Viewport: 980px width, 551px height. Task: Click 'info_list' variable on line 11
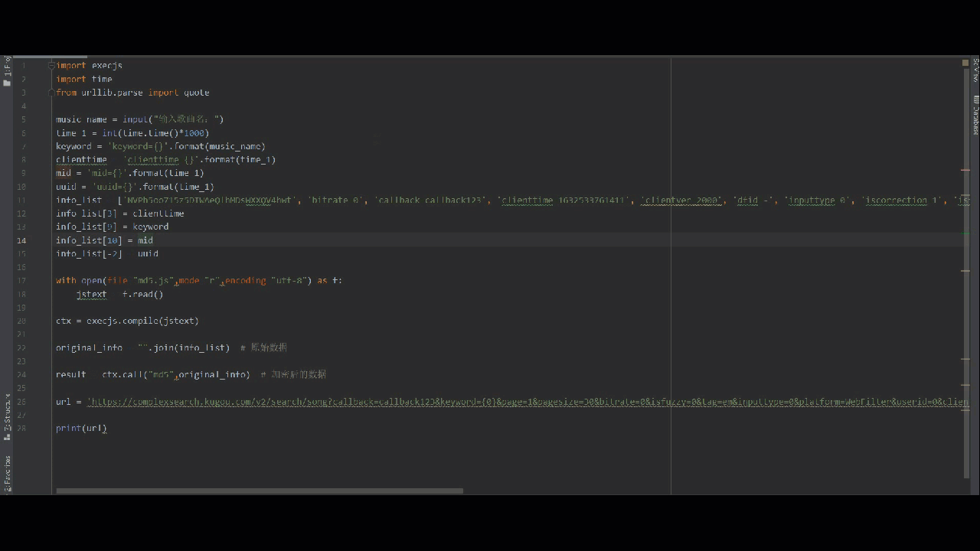(x=79, y=201)
